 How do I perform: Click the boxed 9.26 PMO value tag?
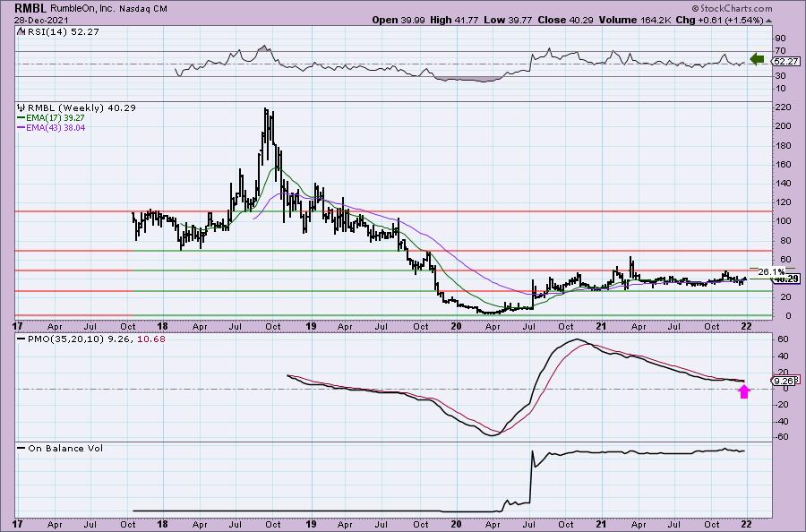[x=785, y=381]
